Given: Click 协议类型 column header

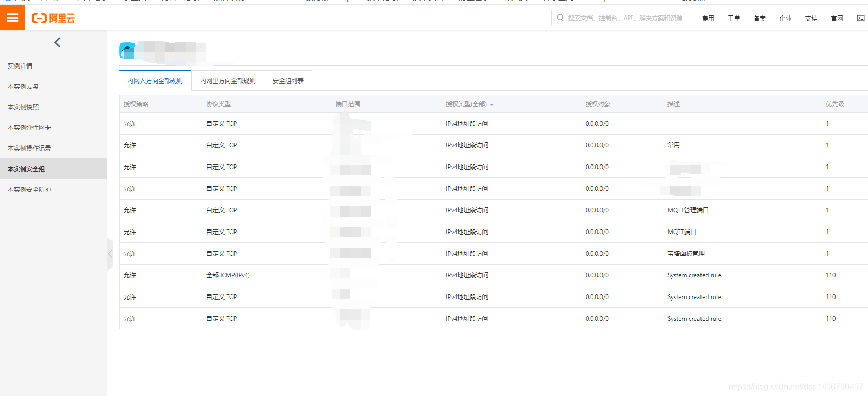Looking at the screenshot, I should pos(219,104).
